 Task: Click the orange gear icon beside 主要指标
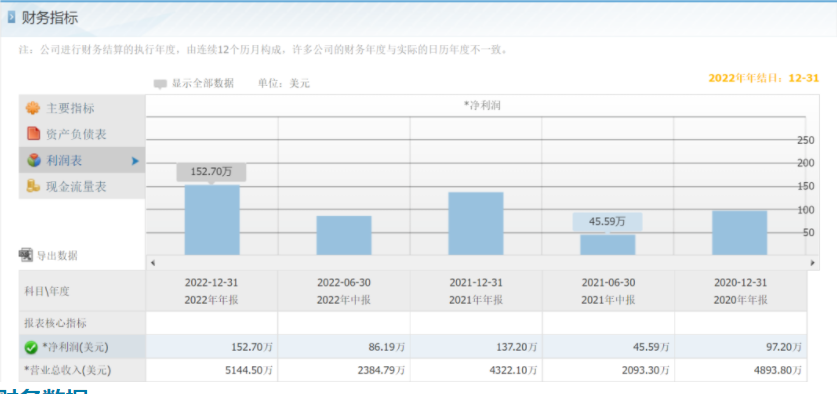tap(33, 108)
